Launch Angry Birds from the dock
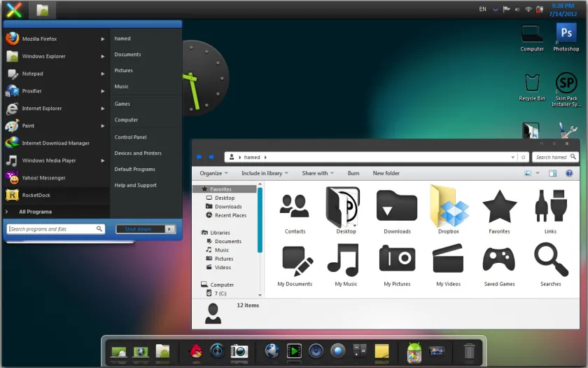588x368 pixels. click(x=196, y=351)
